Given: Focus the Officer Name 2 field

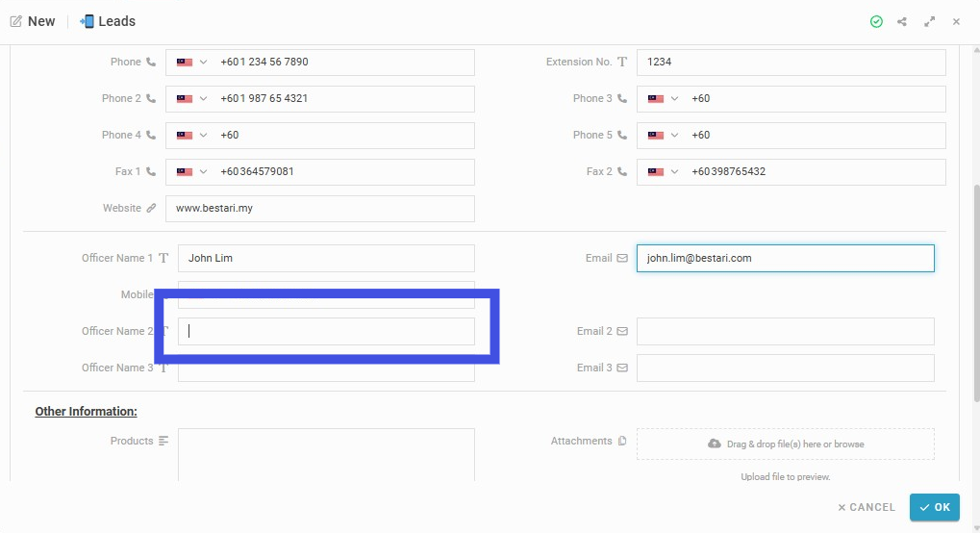Looking at the screenshot, I should pyautogui.click(x=326, y=332).
